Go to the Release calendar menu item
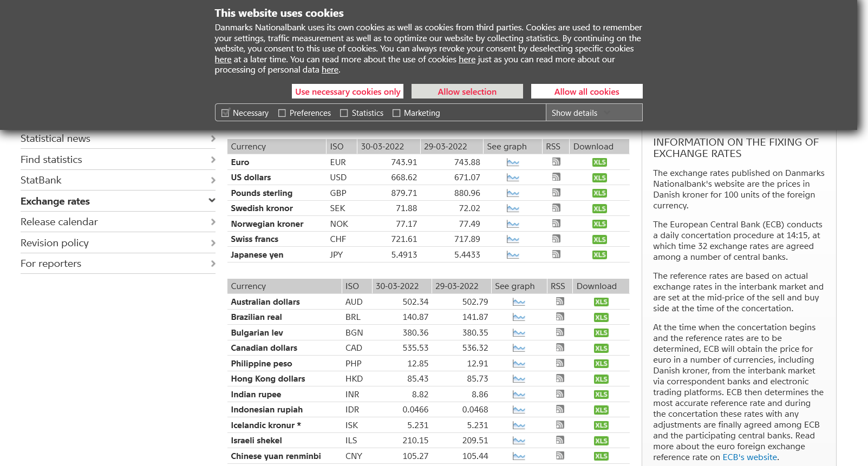 pos(59,222)
